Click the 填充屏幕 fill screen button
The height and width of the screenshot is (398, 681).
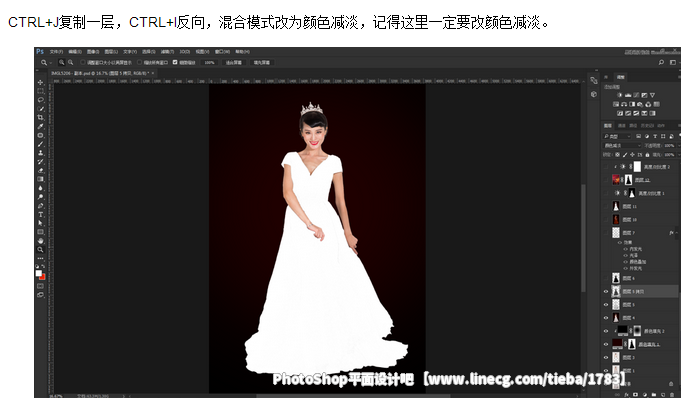coord(261,63)
